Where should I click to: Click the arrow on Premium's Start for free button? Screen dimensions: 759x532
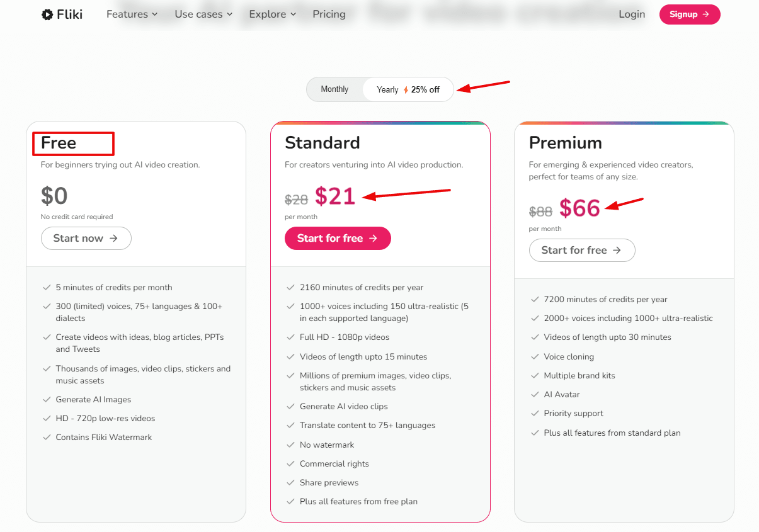point(617,250)
